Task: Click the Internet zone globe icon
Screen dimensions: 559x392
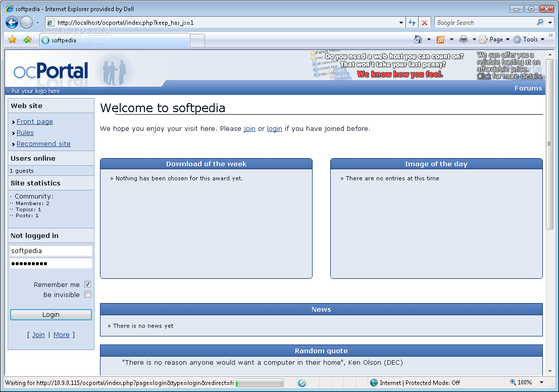Action: [x=374, y=383]
